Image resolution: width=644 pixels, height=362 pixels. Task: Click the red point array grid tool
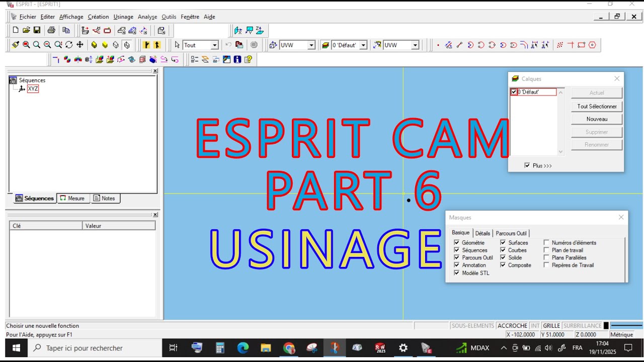pyautogui.click(x=560, y=45)
